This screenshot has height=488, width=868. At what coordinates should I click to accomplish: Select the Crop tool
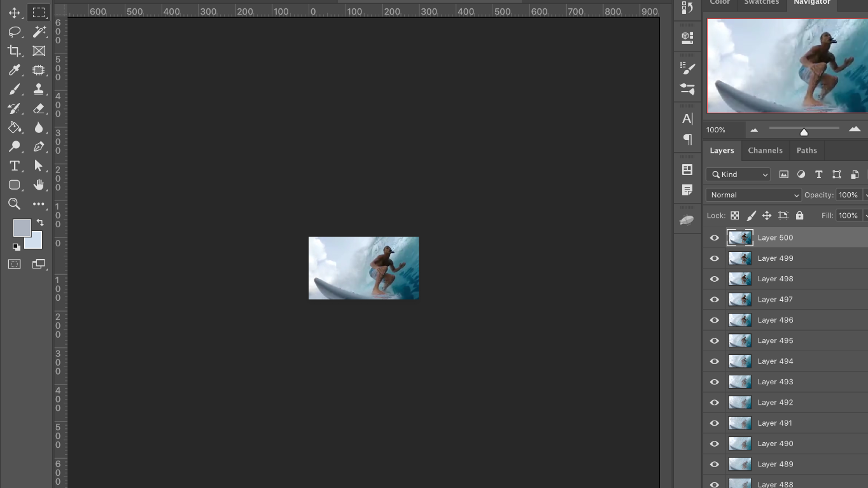click(x=14, y=51)
